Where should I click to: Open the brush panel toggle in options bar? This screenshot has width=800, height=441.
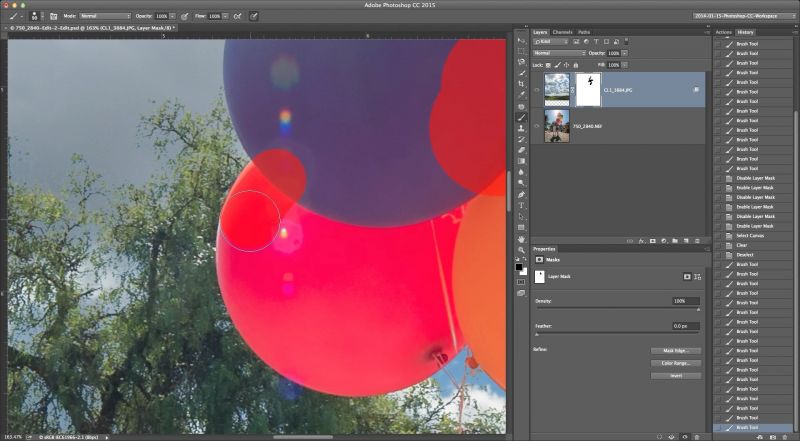[54, 16]
